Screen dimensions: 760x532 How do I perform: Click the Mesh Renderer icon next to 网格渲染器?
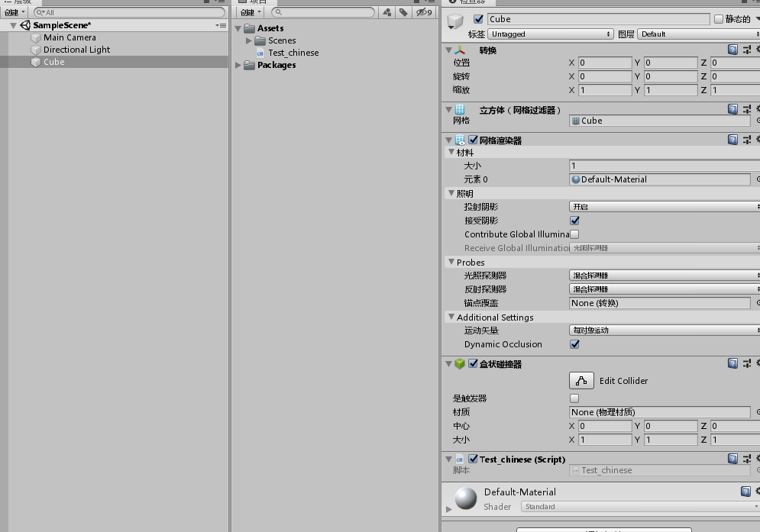pos(459,140)
